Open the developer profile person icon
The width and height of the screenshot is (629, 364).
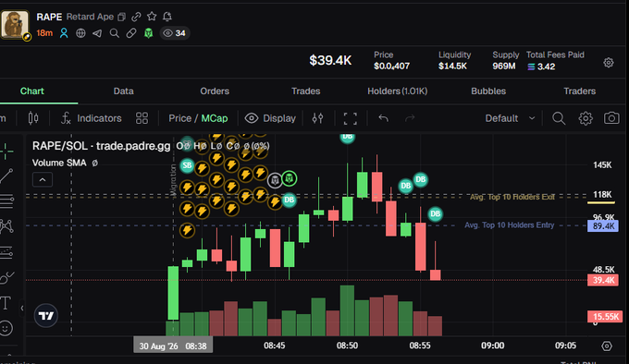64,33
